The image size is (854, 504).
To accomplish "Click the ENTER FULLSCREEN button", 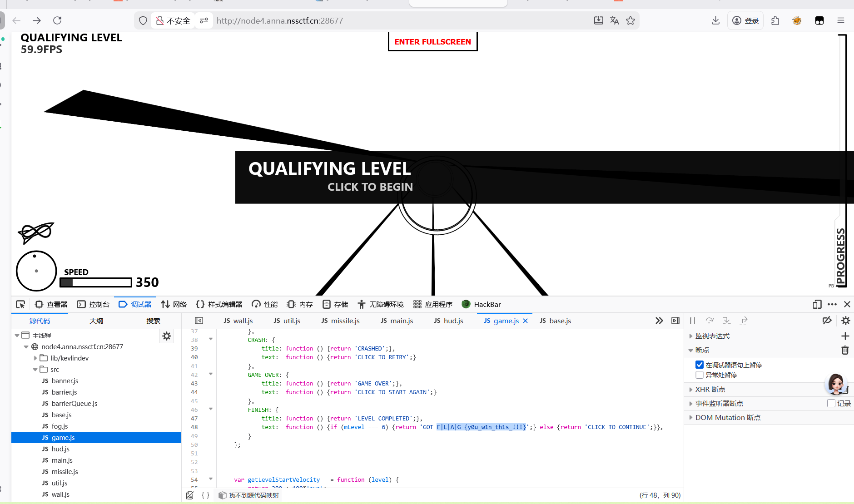I will point(432,42).
